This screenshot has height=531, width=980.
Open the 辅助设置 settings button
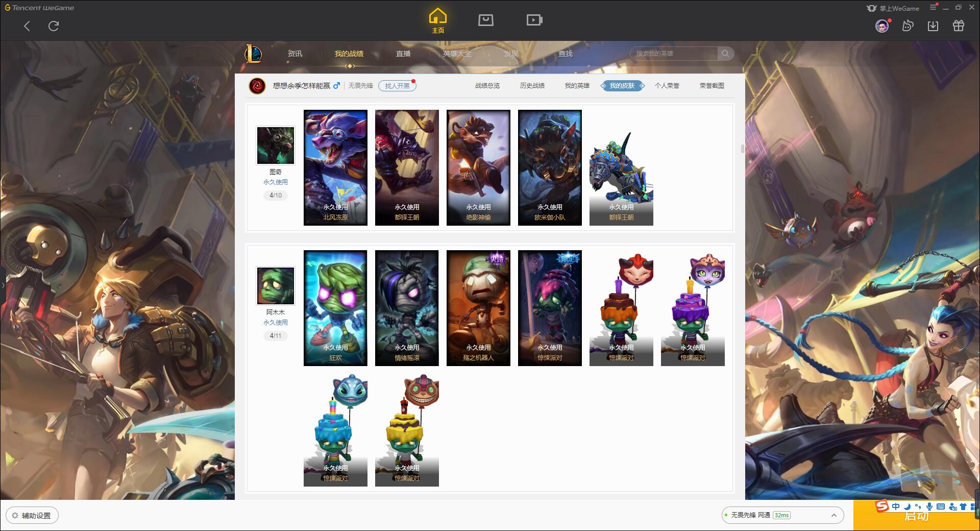pos(32,516)
